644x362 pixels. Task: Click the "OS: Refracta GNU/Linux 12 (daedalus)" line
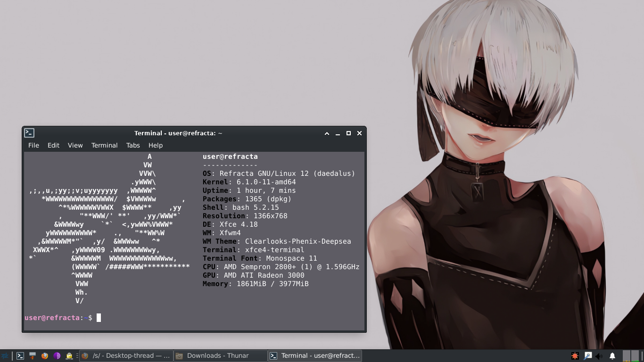pos(279,173)
